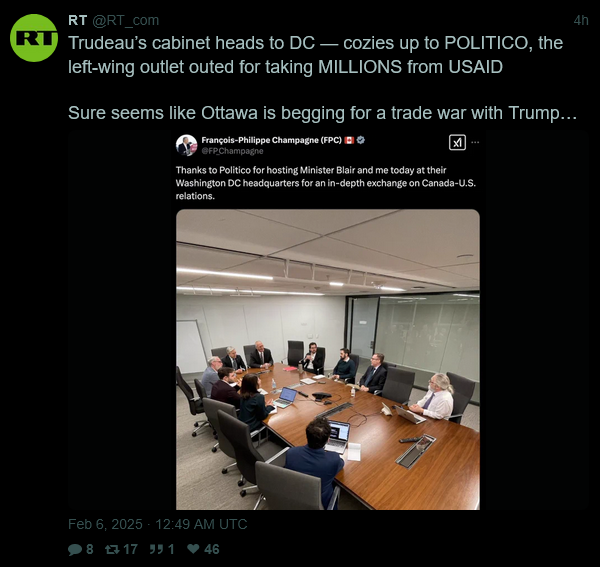Like the post with the heart icon

193,549
